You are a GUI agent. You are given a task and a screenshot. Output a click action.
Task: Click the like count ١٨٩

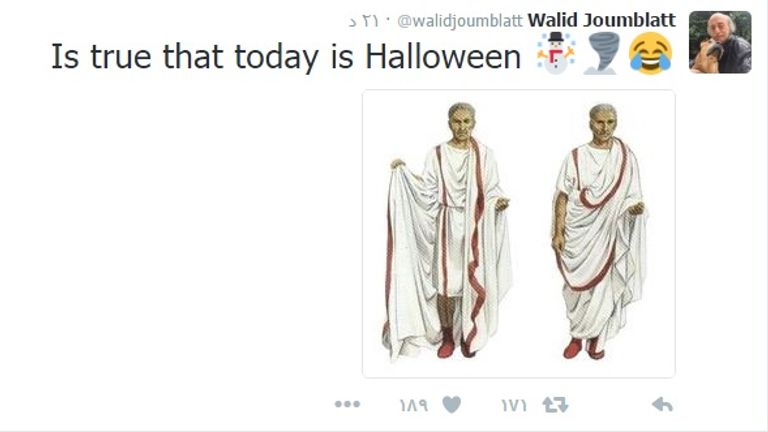pos(414,406)
